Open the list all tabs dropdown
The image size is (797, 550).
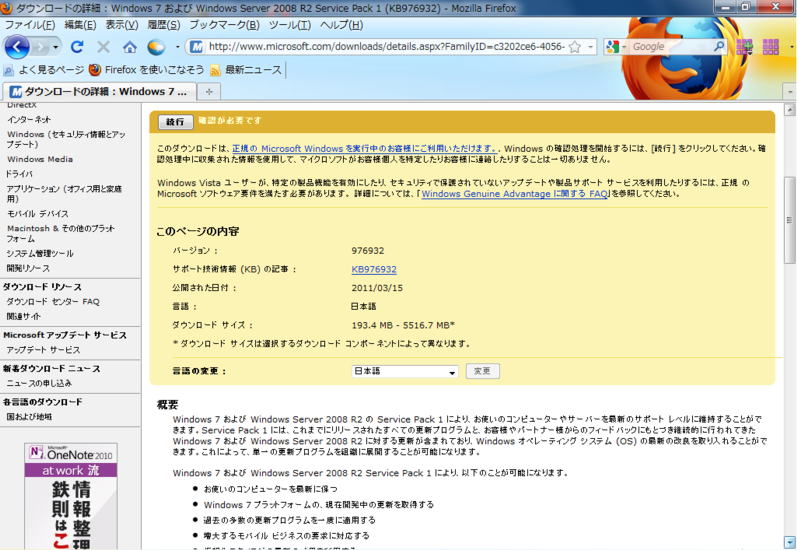[x=790, y=92]
